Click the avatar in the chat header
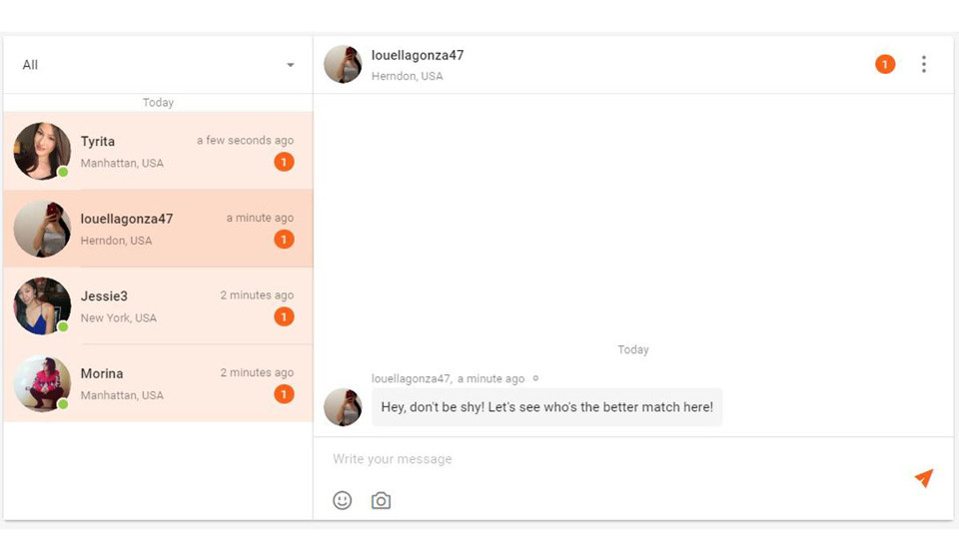959x560 pixels. click(343, 65)
